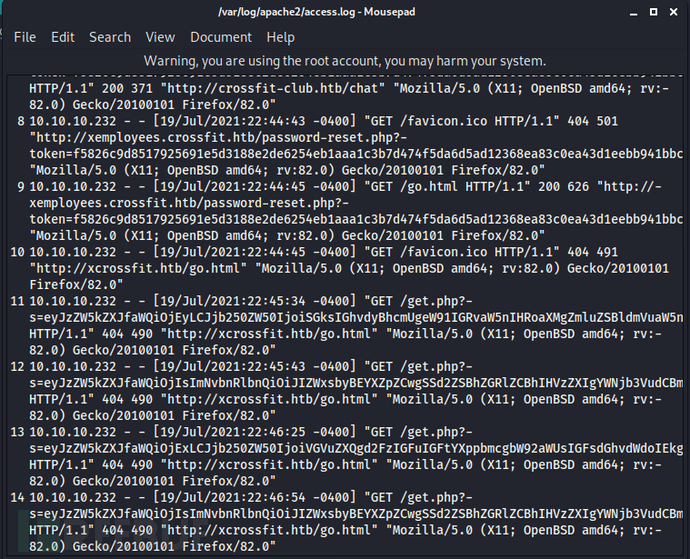
Task: Click line number 11 in the gutter
Action: [18, 302]
